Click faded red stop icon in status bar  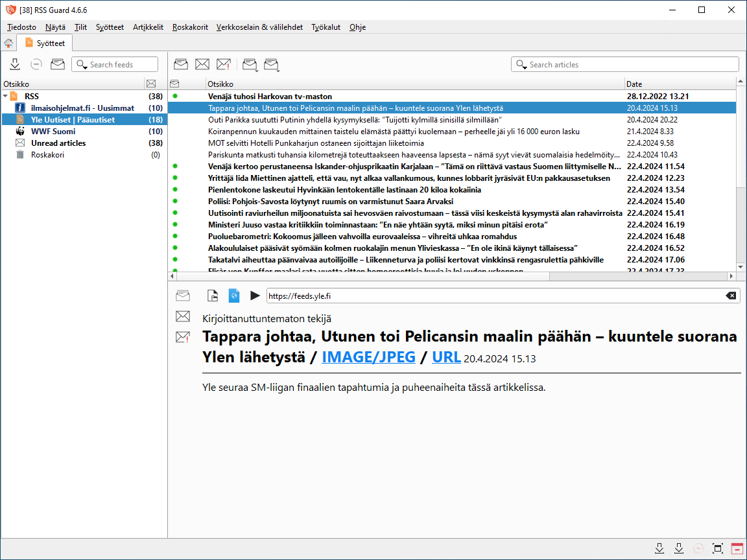pyautogui.click(x=698, y=548)
